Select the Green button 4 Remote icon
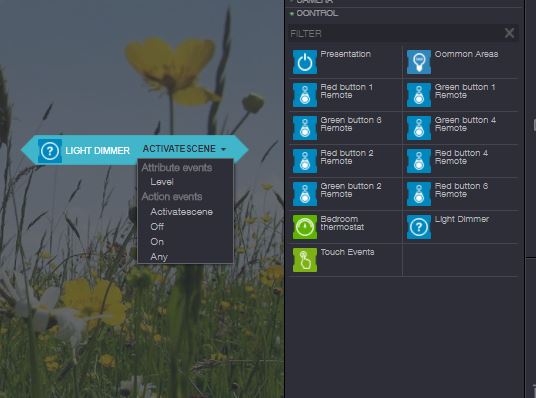536x398 pixels. tap(419, 128)
